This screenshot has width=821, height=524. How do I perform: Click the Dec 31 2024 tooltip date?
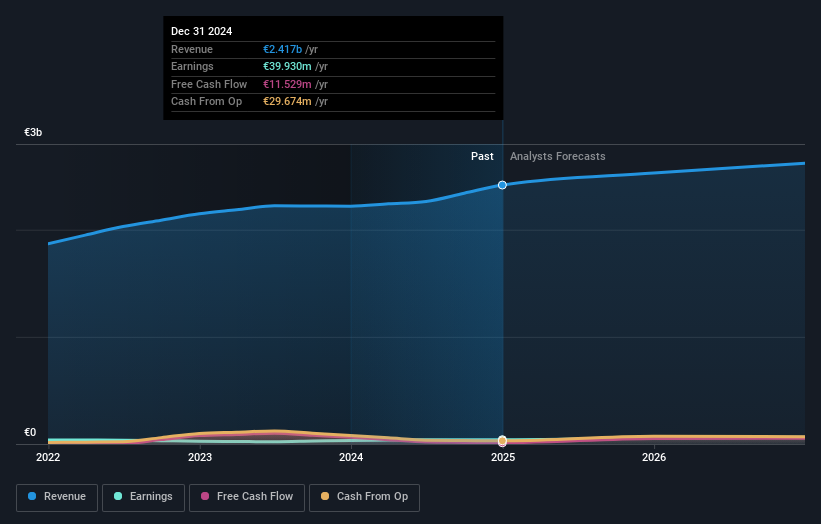click(202, 31)
